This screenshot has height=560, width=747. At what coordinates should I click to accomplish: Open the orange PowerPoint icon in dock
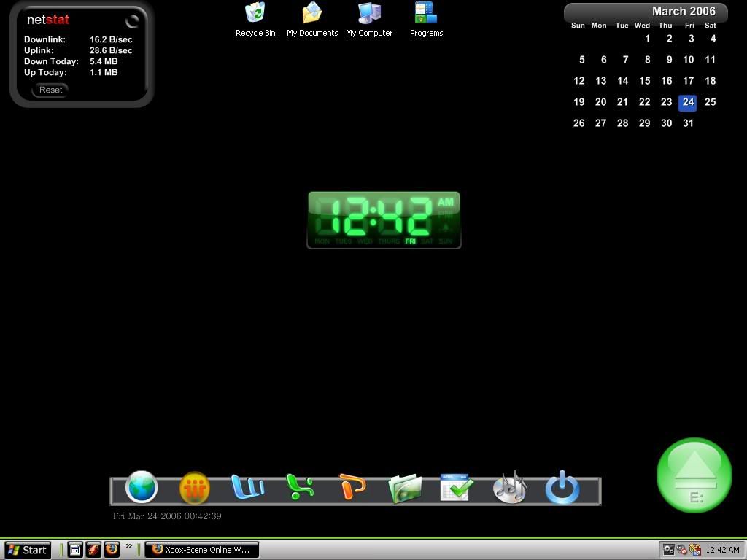click(x=352, y=487)
